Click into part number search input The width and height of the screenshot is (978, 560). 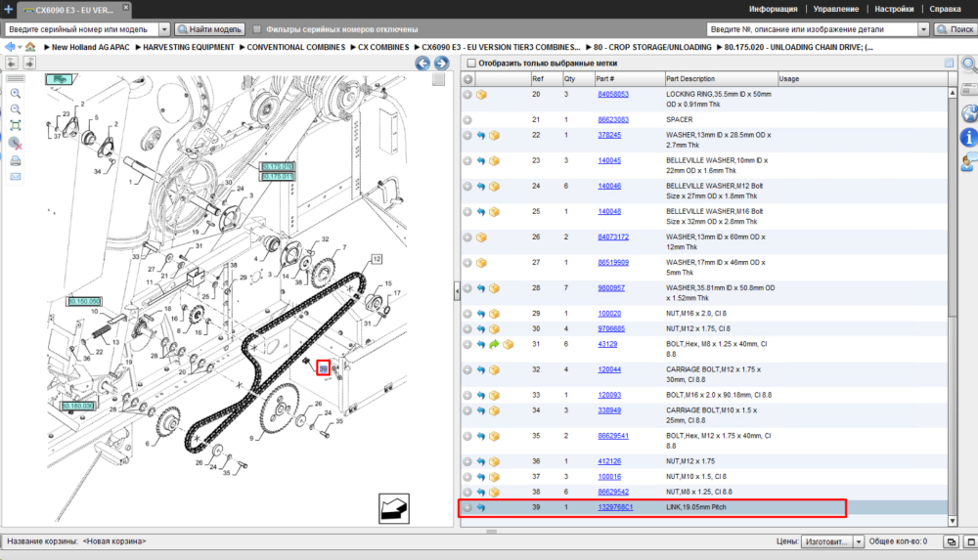(813, 29)
